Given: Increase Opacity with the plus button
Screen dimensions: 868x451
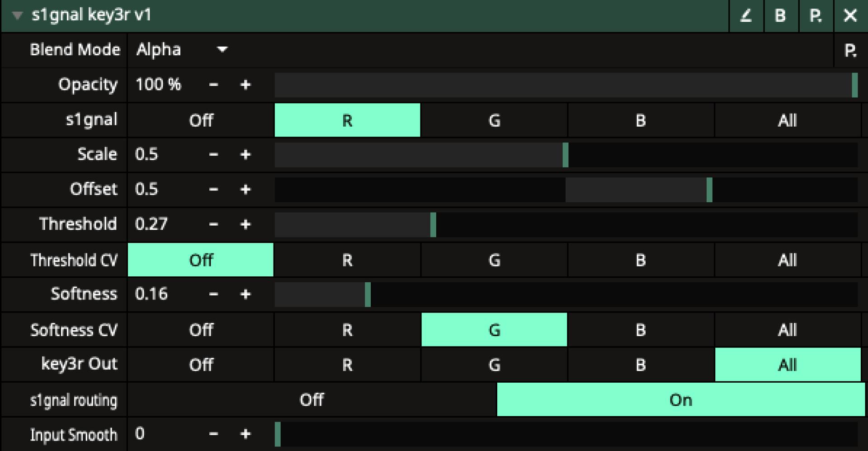Looking at the screenshot, I should pos(245,85).
